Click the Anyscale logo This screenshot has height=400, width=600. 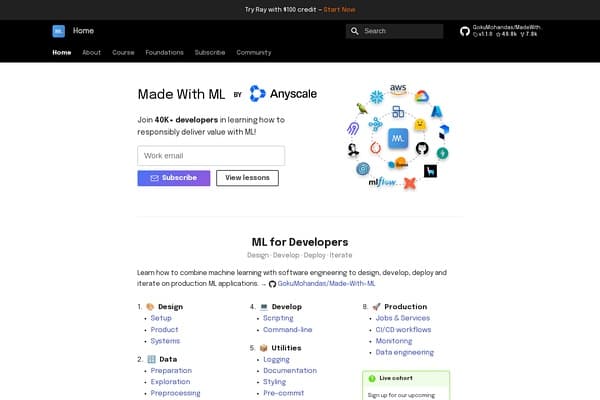283,94
